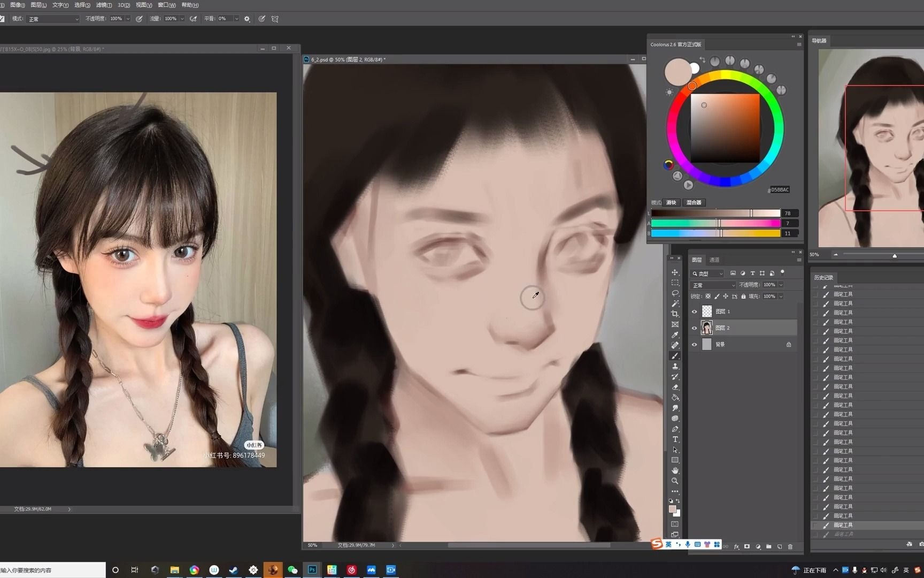Screen dimensions: 924x578
Task: Delete layer with trash icon
Action: pos(790,546)
